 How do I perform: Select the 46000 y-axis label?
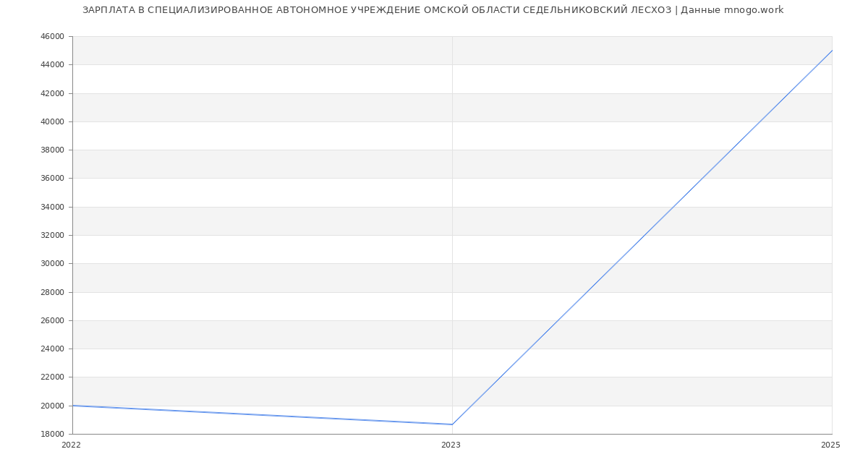click(x=52, y=37)
